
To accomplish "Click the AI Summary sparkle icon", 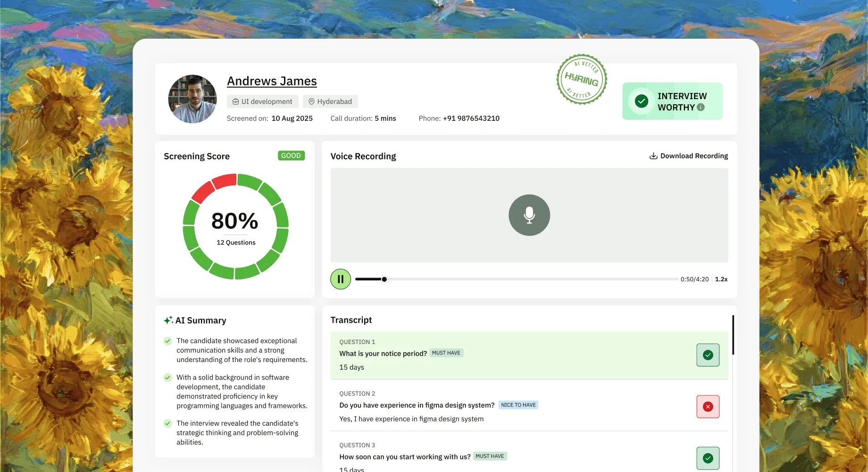I will coord(168,320).
